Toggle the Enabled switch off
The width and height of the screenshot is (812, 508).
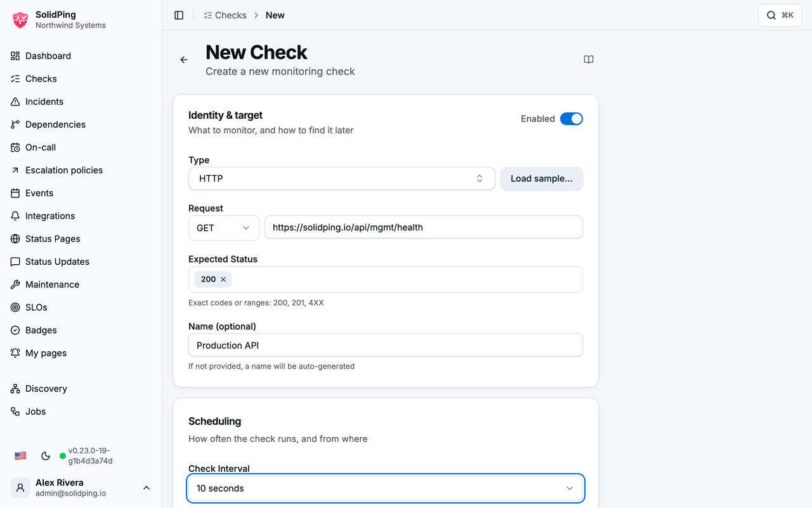[x=571, y=119]
